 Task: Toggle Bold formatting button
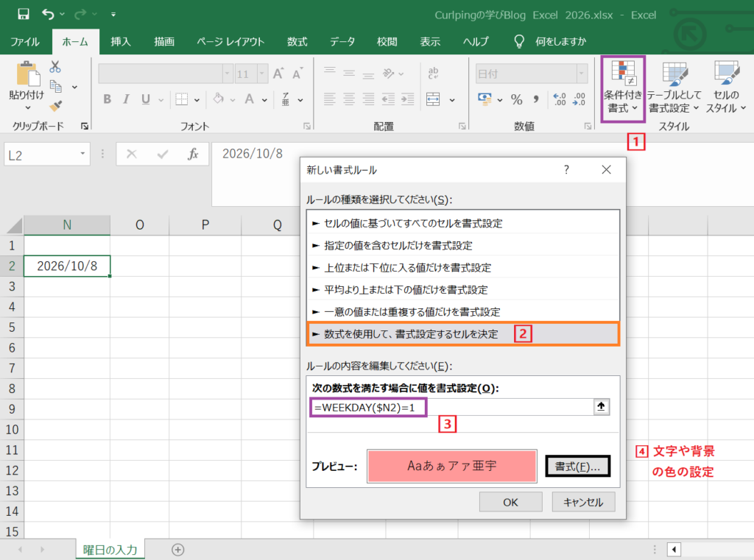pos(108,99)
